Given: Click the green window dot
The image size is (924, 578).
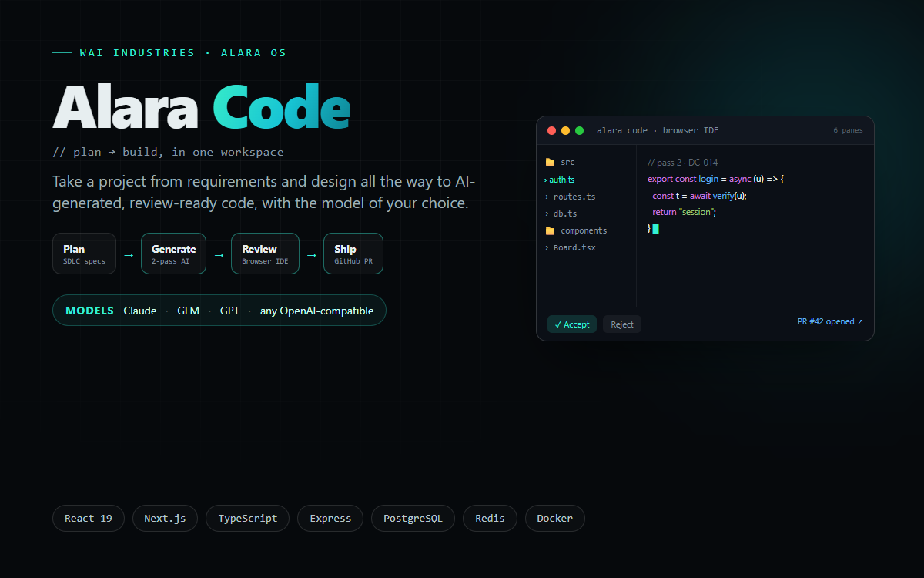Looking at the screenshot, I should pyautogui.click(x=579, y=130).
